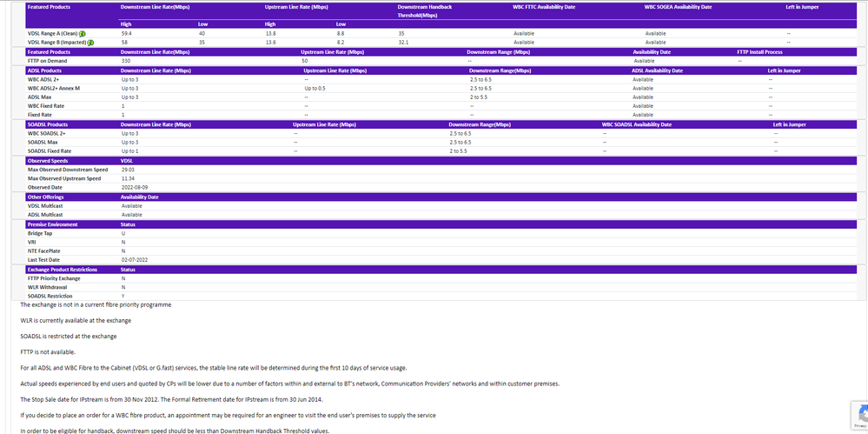Select the 'Max Observed Upstream Speed' label
Viewport: 868px width, 434px height.
pyautogui.click(x=64, y=178)
